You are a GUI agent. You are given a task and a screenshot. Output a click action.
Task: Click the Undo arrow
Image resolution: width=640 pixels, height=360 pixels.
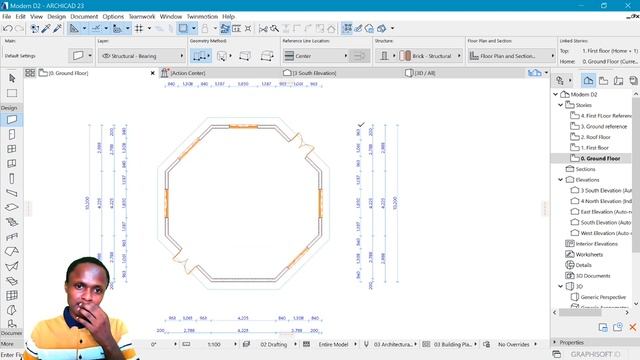point(7,29)
